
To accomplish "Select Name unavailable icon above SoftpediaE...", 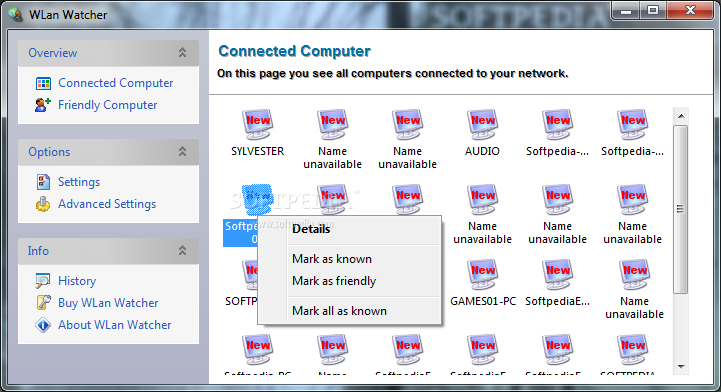I will (x=557, y=199).
